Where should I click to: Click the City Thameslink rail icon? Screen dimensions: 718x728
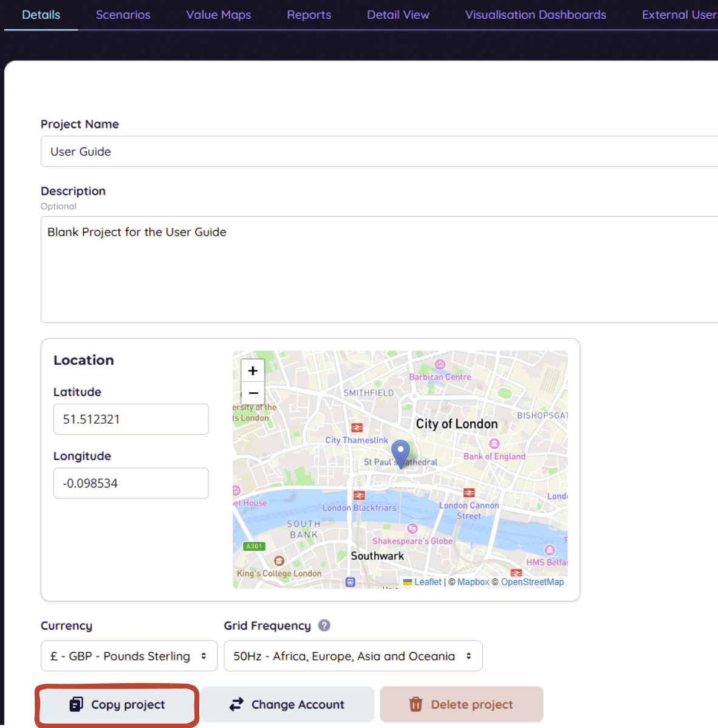[x=357, y=427]
